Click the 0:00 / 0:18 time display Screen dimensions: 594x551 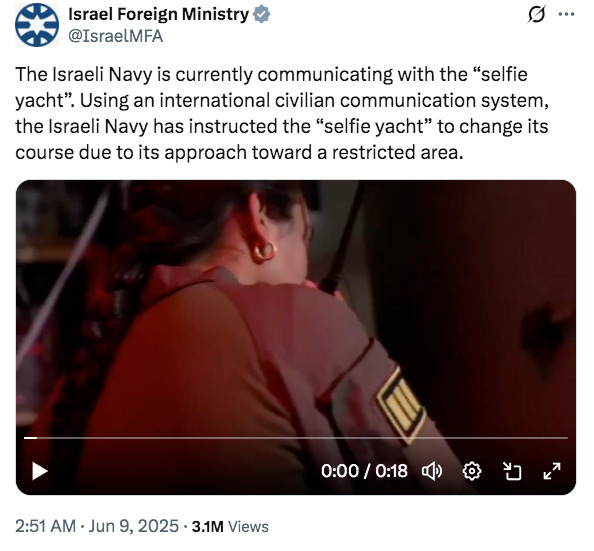[x=364, y=471]
